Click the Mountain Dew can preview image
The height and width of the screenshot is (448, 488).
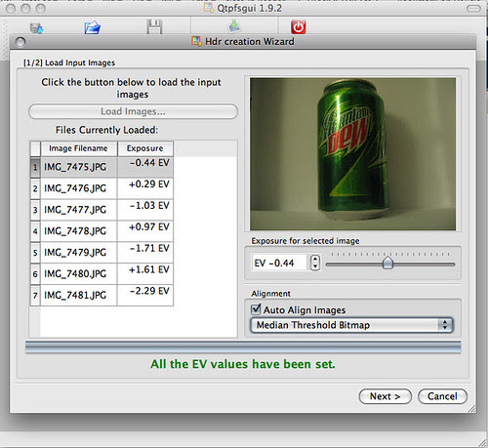pyautogui.click(x=352, y=154)
